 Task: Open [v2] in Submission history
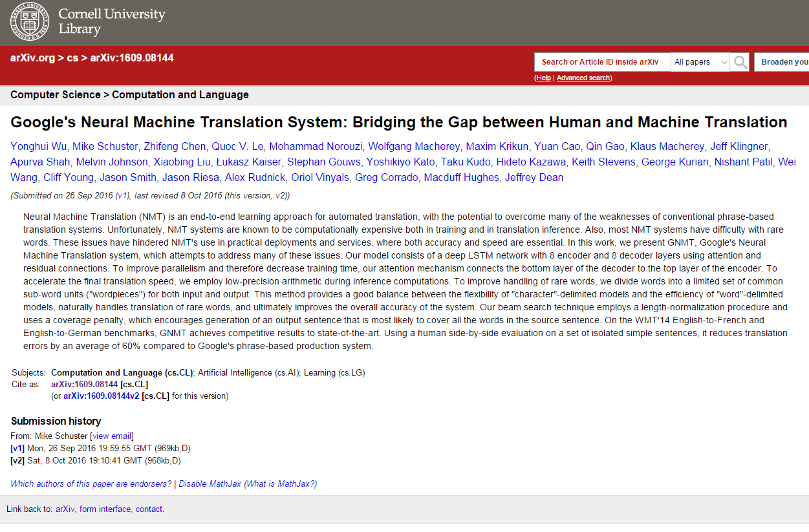17,460
